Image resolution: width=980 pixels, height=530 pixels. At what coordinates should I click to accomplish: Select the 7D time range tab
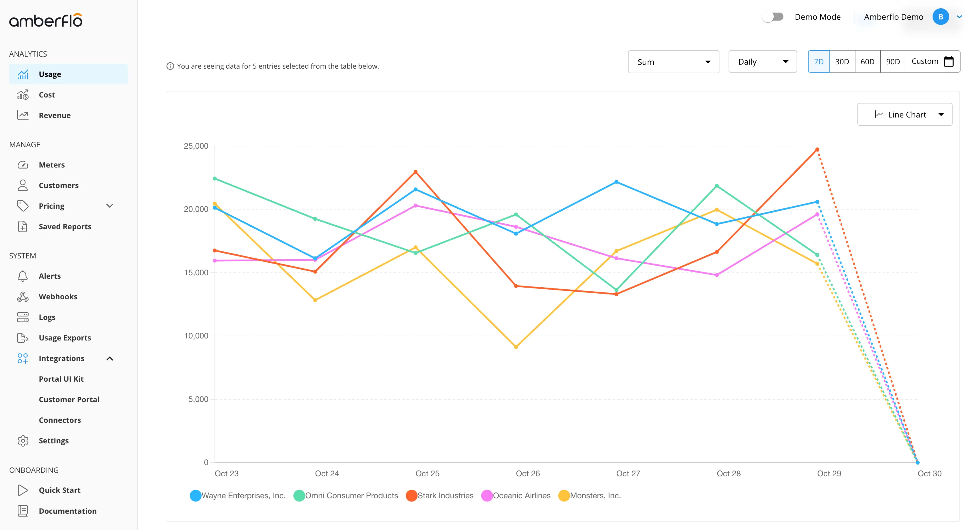[819, 61]
